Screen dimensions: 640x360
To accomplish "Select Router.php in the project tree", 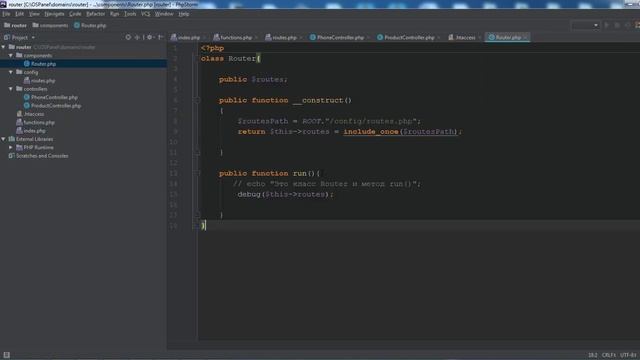I will click(x=83, y=64).
